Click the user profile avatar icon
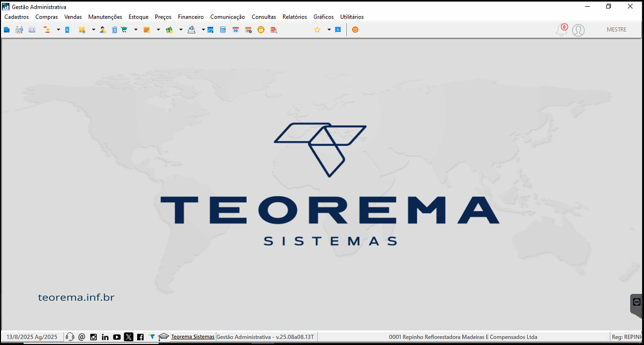This screenshot has height=345, width=644. tap(578, 30)
